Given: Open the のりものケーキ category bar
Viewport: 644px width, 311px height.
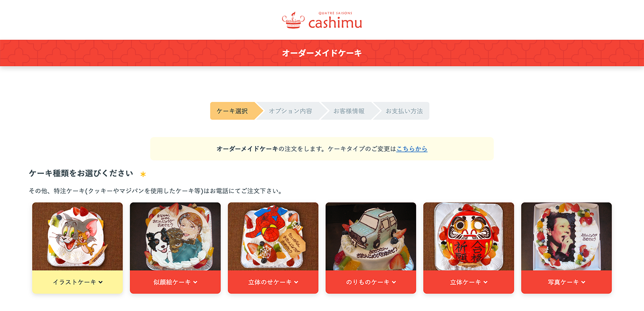Looking at the screenshot, I should (371, 282).
